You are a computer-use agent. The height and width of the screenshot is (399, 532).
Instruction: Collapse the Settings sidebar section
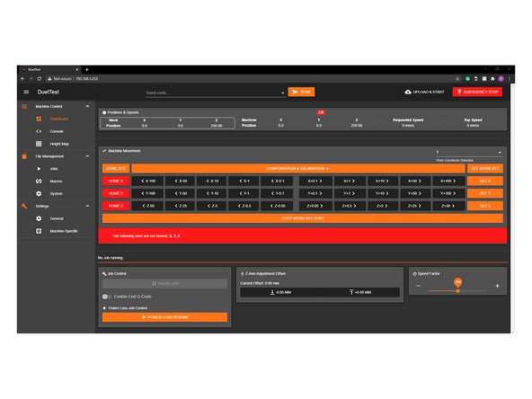(x=87, y=206)
